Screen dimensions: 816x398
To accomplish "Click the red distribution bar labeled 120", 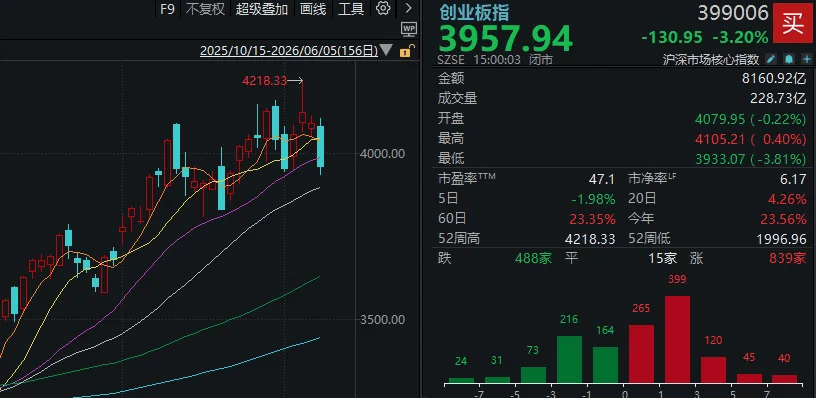I will coord(713,370).
